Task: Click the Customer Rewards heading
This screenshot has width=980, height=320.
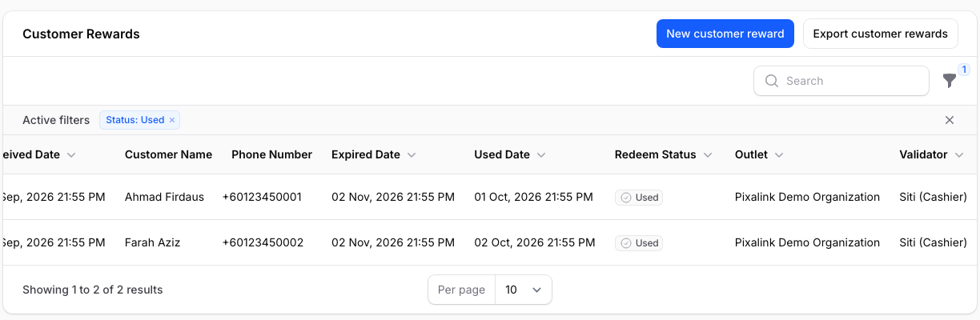Action: pyautogui.click(x=81, y=34)
